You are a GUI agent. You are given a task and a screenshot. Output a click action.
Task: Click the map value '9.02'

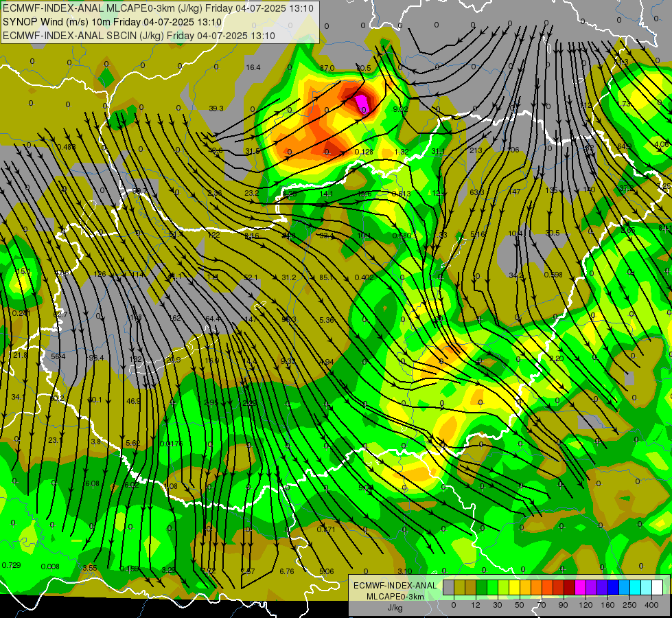click(x=401, y=109)
